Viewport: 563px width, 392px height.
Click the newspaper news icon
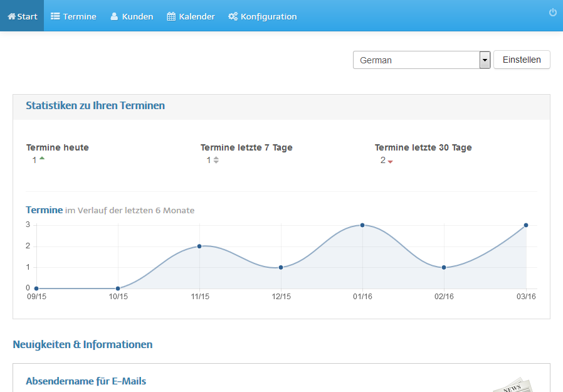tap(514, 385)
